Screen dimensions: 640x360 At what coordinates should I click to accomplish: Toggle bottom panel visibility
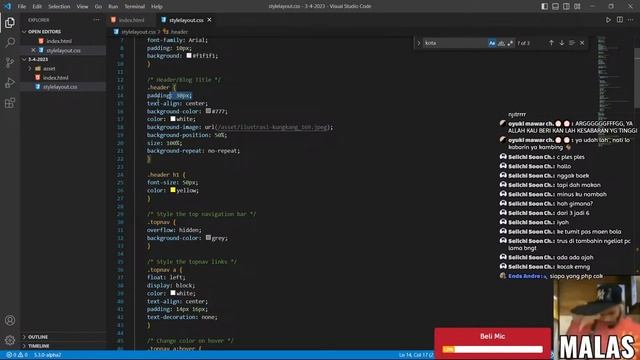pos(556,6)
